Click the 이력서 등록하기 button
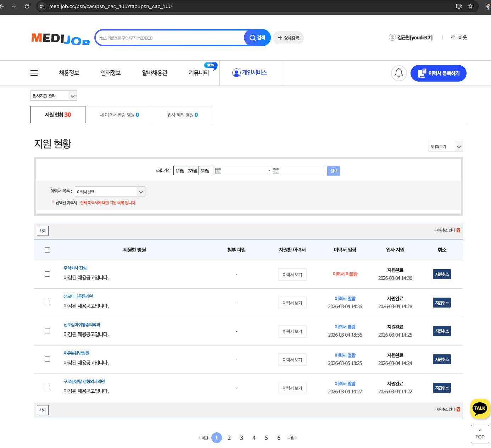Viewport: 491px width, 448px height. 438,73
